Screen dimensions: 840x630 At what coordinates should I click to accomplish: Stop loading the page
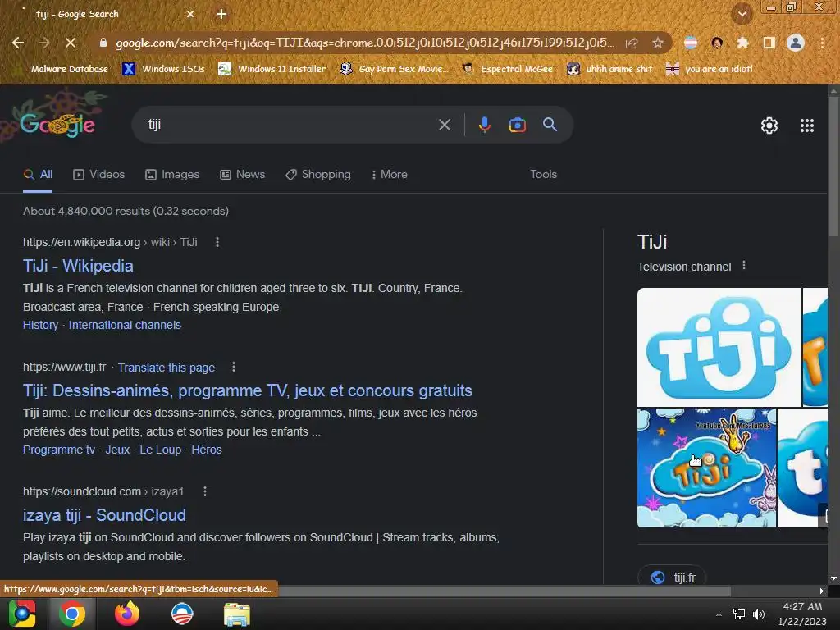[71, 43]
